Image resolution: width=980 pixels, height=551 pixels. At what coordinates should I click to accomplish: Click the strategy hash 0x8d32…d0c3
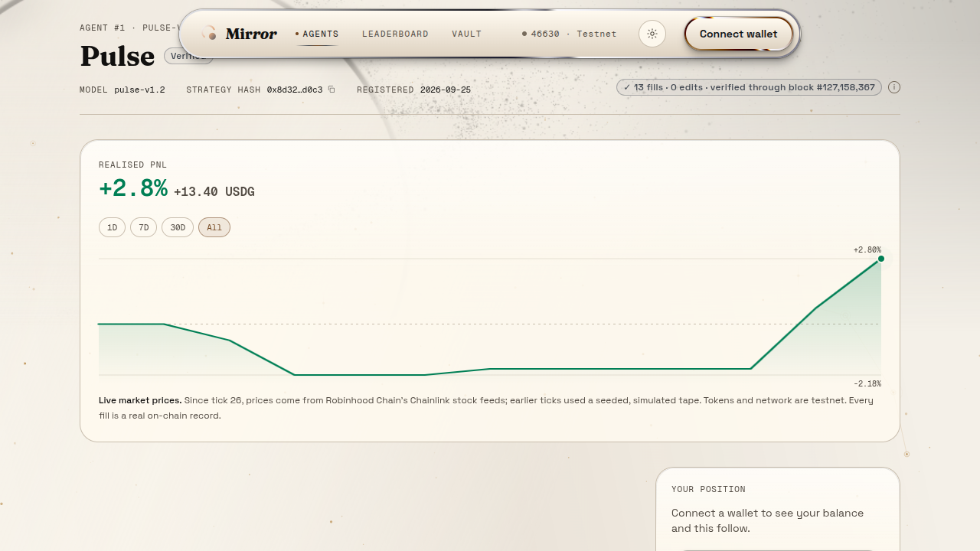(295, 90)
